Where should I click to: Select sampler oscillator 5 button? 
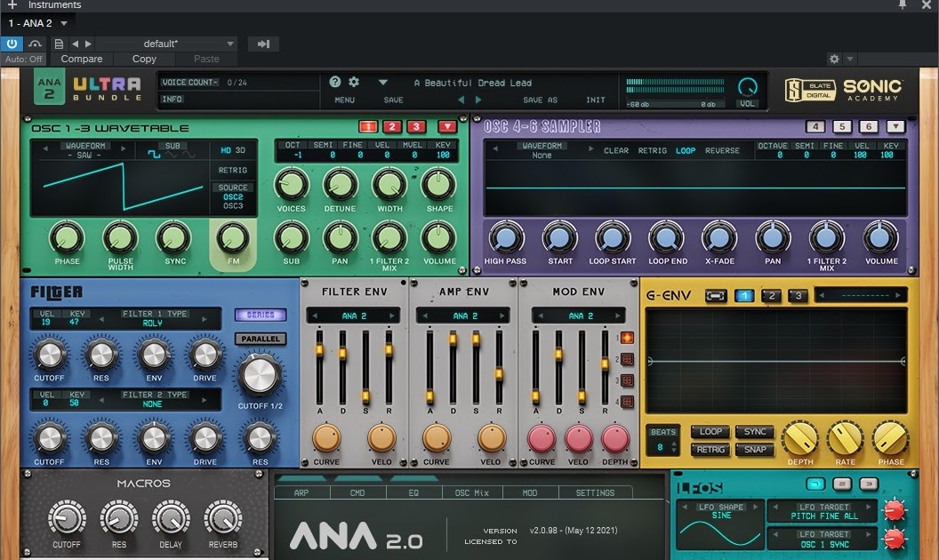coord(842,126)
